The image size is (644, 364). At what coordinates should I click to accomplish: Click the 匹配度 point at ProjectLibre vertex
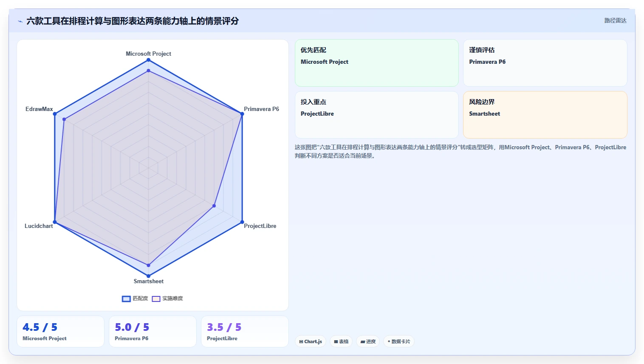[x=242, y=222]
